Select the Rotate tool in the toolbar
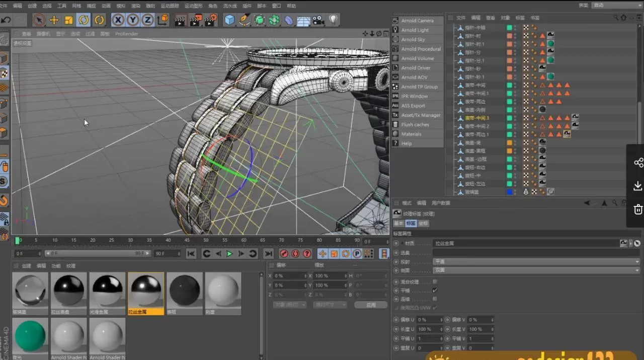644x360 pixels. [85, 20]
